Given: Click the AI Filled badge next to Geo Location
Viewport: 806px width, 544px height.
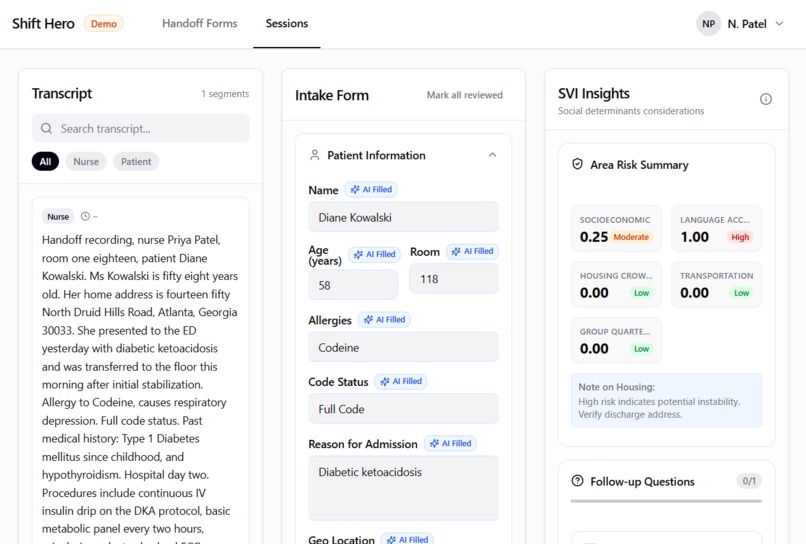Looking at the screenshot, I should click(x=407, y=539).
